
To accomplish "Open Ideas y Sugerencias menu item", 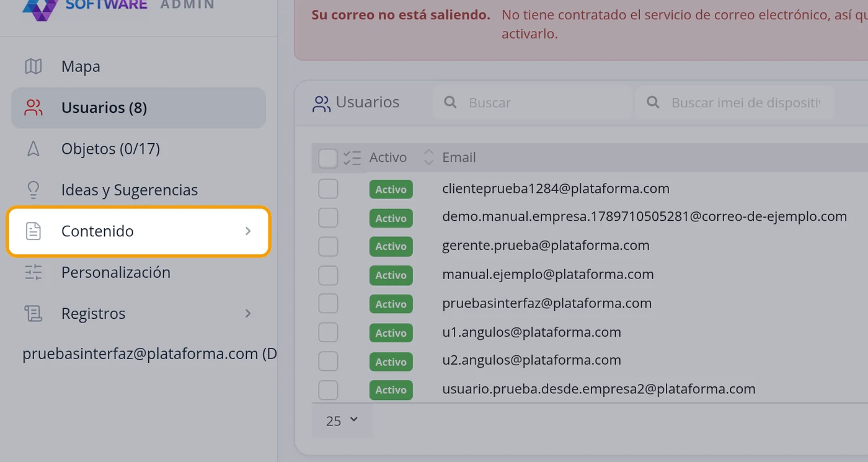I will tap(138, 190).
